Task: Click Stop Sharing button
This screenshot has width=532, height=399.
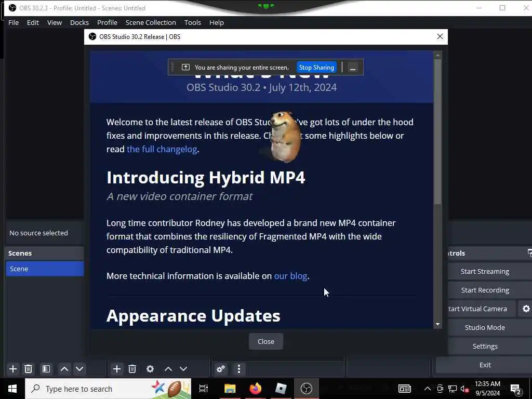Action: (x=316, y=67)
